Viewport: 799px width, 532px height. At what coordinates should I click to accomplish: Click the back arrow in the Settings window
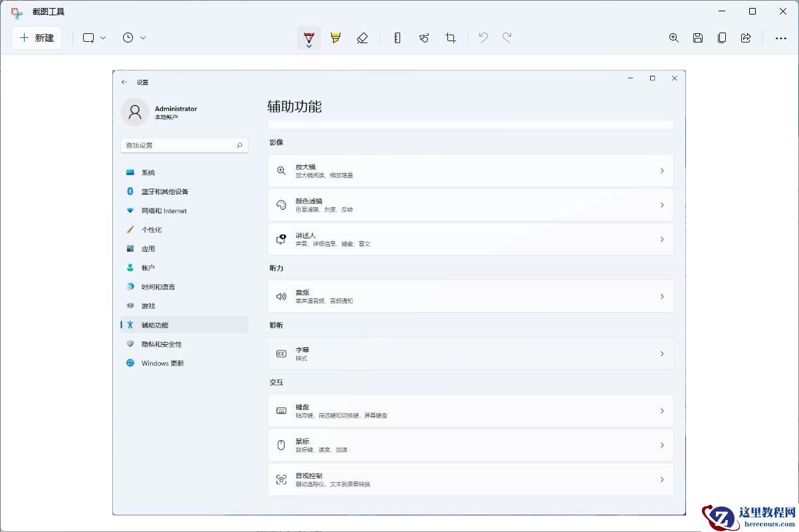tap(125, 82)
